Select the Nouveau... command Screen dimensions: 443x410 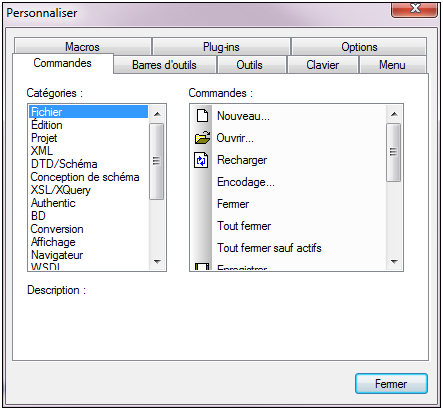[x=288, y=116]
